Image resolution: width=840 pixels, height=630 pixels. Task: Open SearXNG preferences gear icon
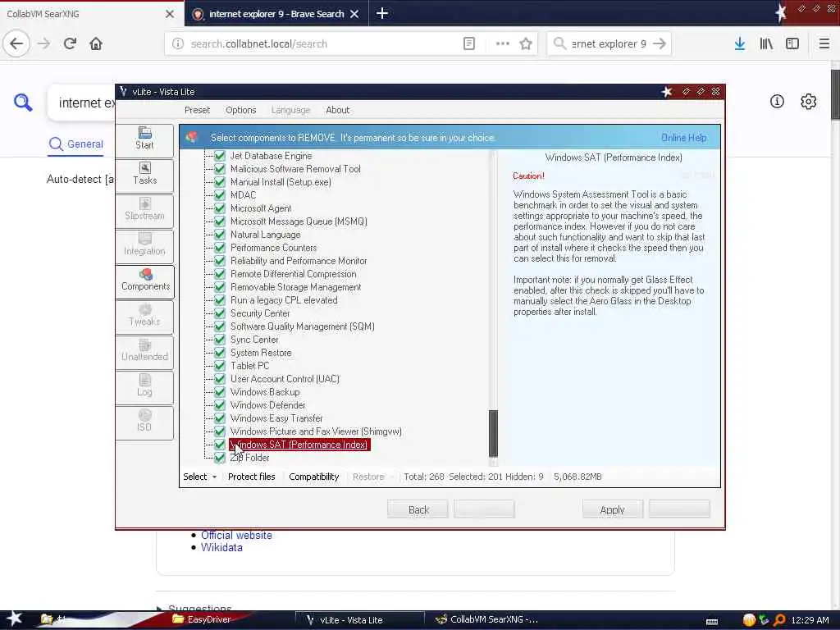pyautogui.click(x=808, y=101)
